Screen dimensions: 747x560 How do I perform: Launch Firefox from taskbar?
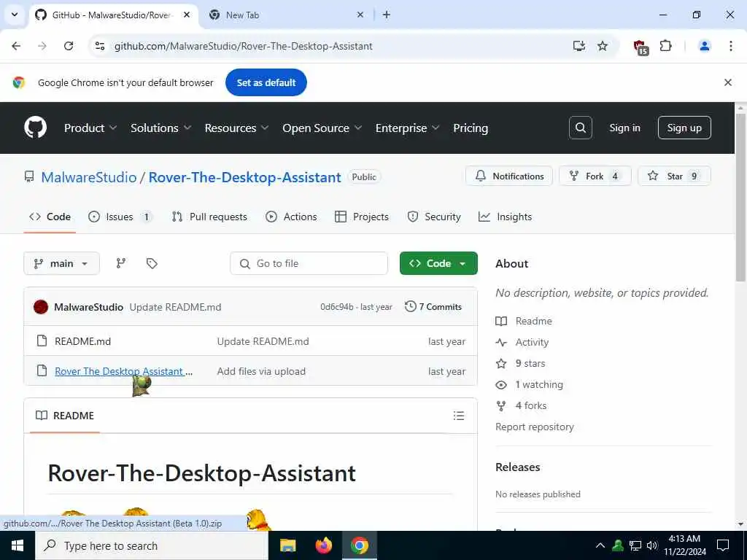pyautogui.click(x=324, y=545)
